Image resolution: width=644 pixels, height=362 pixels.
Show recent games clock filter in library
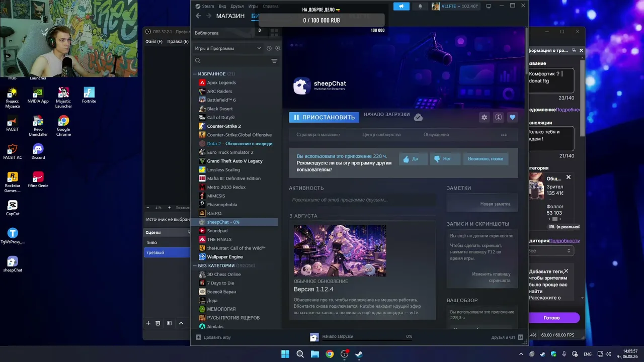[269, 48]
